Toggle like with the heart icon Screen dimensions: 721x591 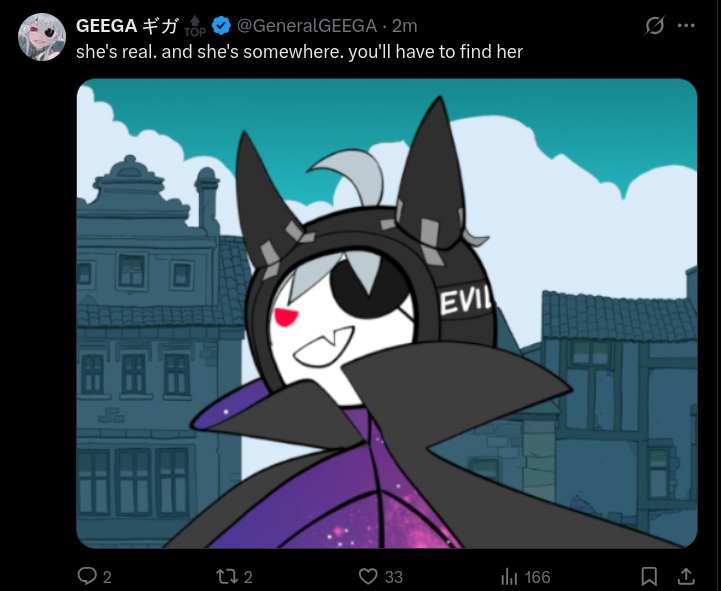[368, 576]
